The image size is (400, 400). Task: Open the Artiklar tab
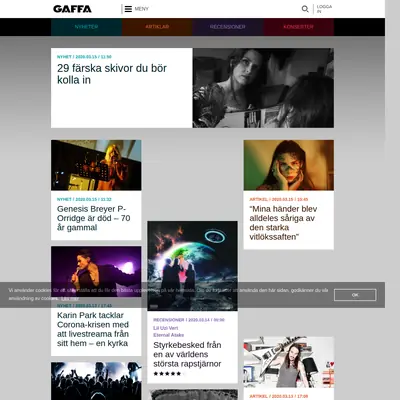[157, 27]
